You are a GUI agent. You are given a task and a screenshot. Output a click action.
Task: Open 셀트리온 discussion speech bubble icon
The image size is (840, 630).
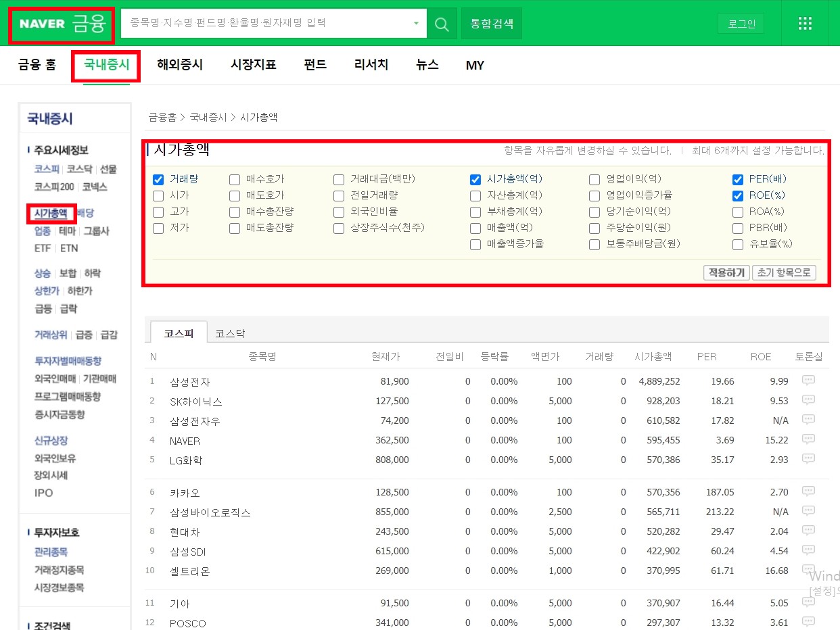pyautogui.click(x=808, y=570)
